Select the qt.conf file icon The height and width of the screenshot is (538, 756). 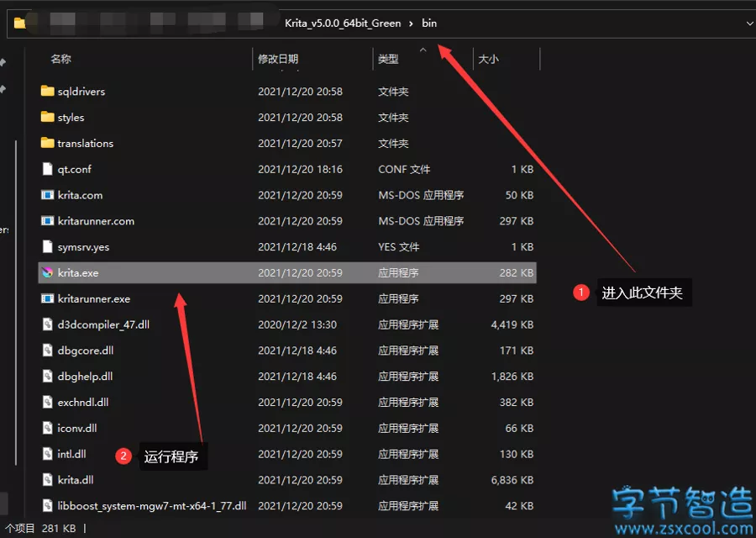pos(47,169)
